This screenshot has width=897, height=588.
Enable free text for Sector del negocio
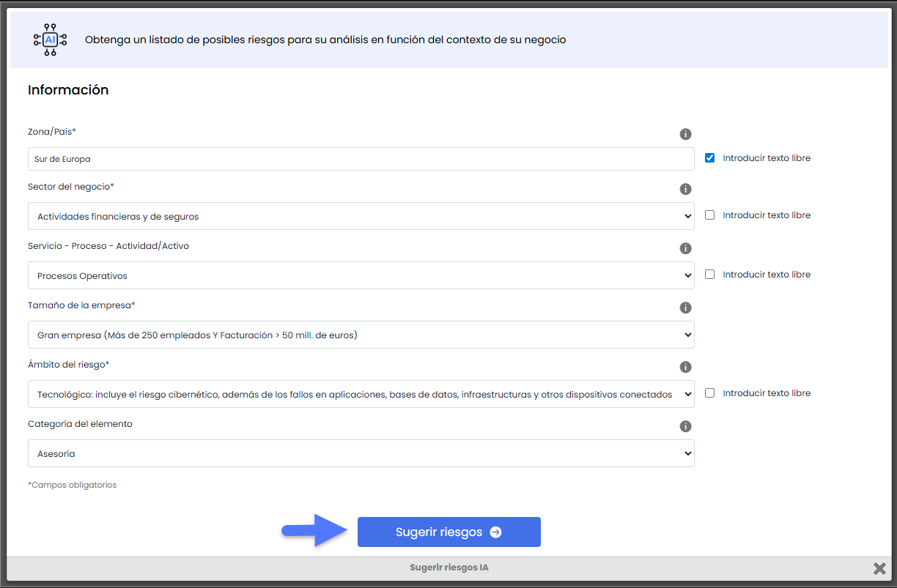pyautogui.click(x=709, y=215)
